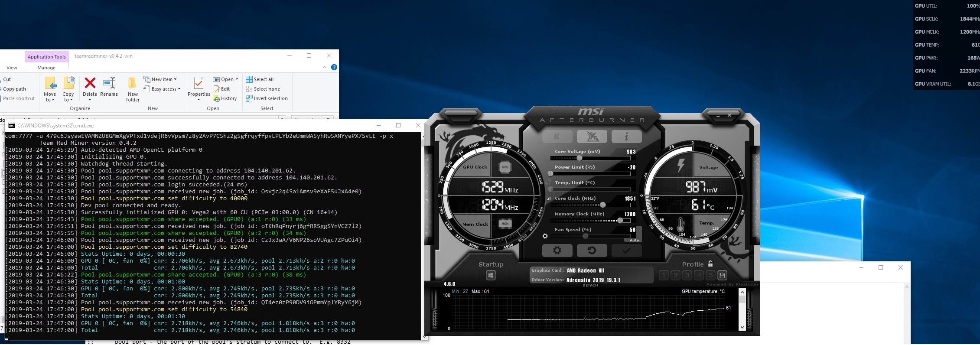Open Afterburner settings gear button

(557, 251)
